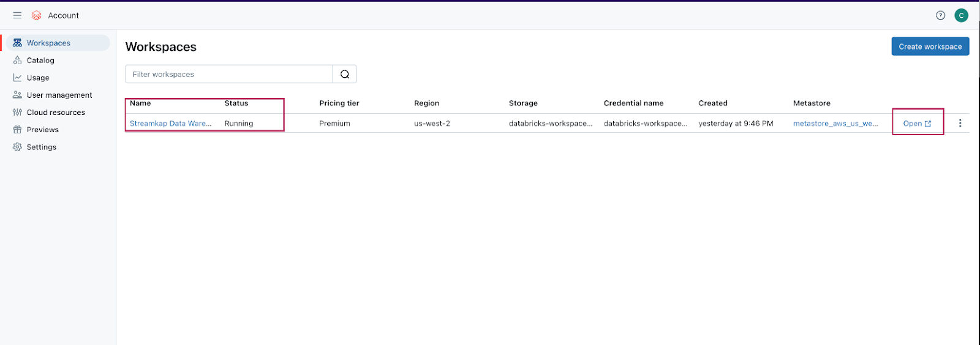This screenshot has height=345, width=980.
Task: Open the row's three-dot actions menu
Action: [960, 123]
